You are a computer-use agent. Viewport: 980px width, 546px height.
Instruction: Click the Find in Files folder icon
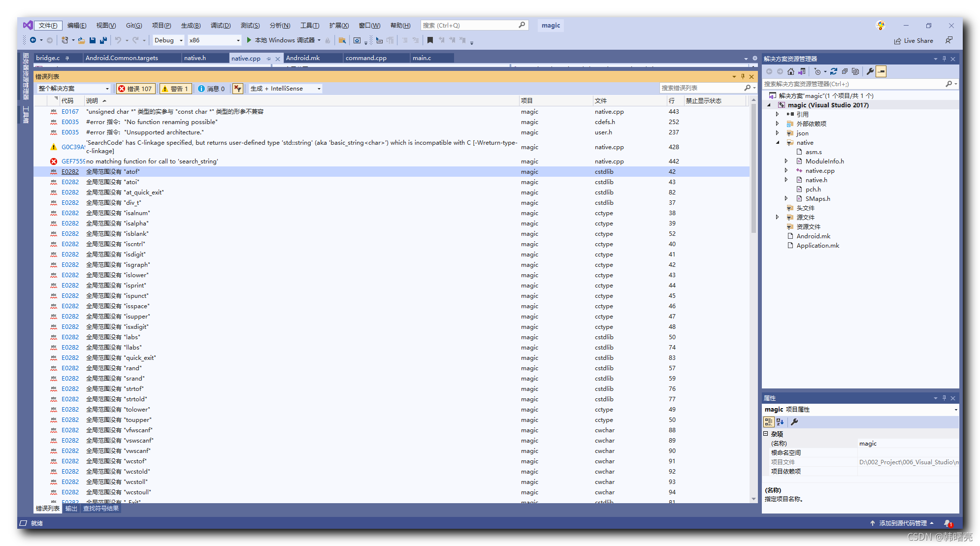tap(342, 40)
